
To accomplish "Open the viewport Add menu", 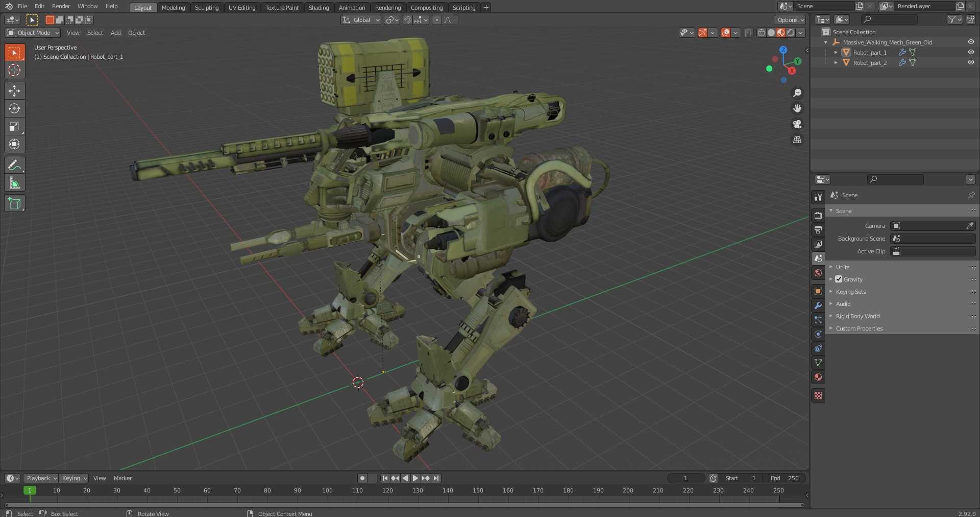I will click(116, 33).
